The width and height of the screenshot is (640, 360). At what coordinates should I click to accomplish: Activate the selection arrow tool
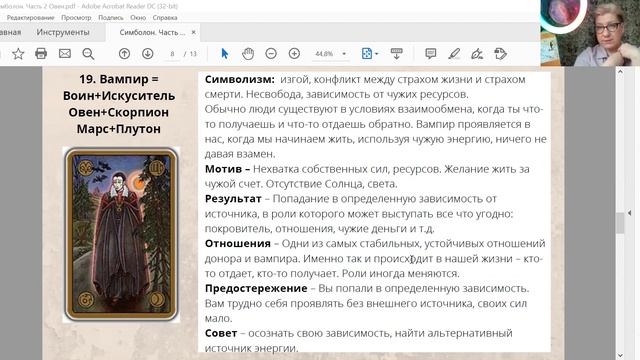224,53
